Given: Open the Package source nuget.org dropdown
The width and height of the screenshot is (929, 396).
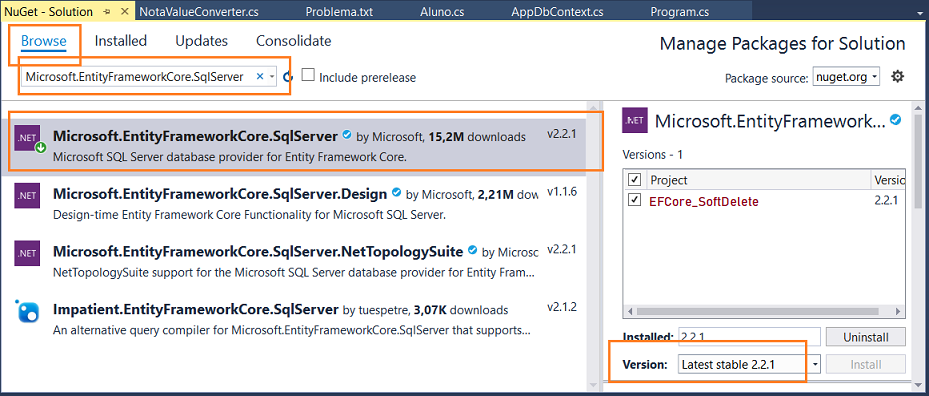Looking at the screenshot, I should (x=846, y=77).
